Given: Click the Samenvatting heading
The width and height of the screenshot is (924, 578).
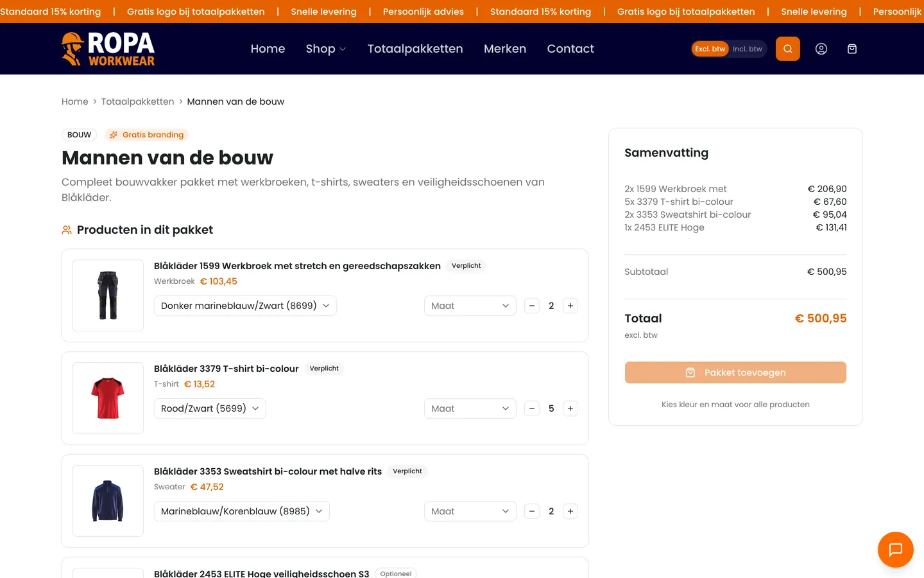Looking at the screenshot, I should [667, 153].
